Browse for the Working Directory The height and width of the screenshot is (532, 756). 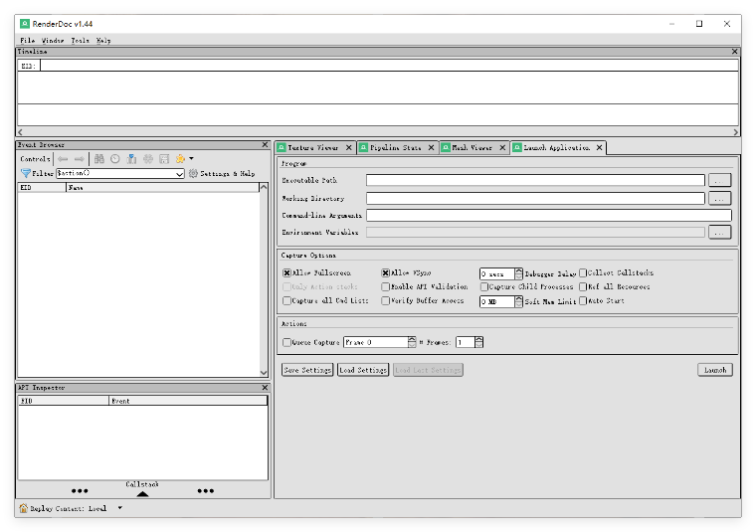click(x=720, y=198)
